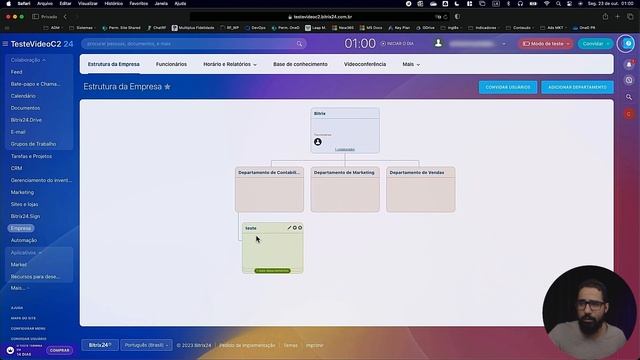Star the Estrutura da Empresa page as favorite
Image resolution: width=640 pixels, height=360 pixels.
[167, 87]
